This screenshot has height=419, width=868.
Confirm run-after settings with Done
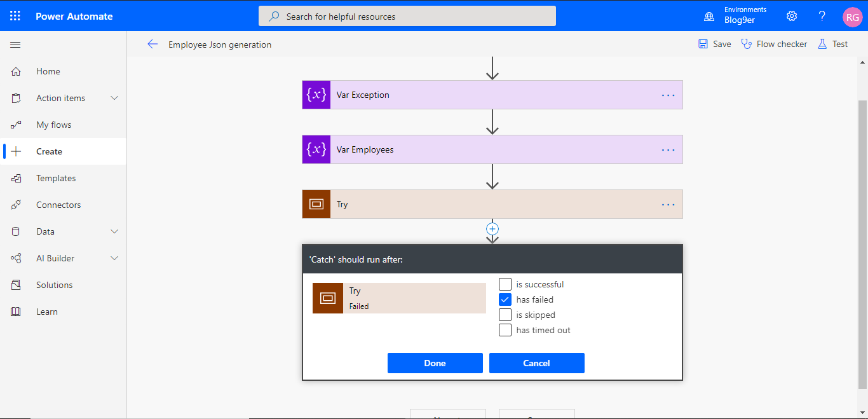tap(435, 363)
